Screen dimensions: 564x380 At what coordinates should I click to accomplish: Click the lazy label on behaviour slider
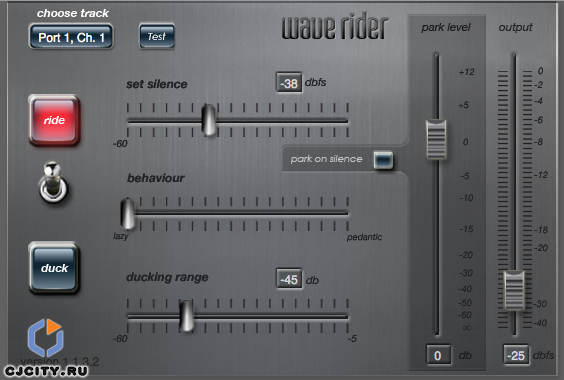pos(120,236)
